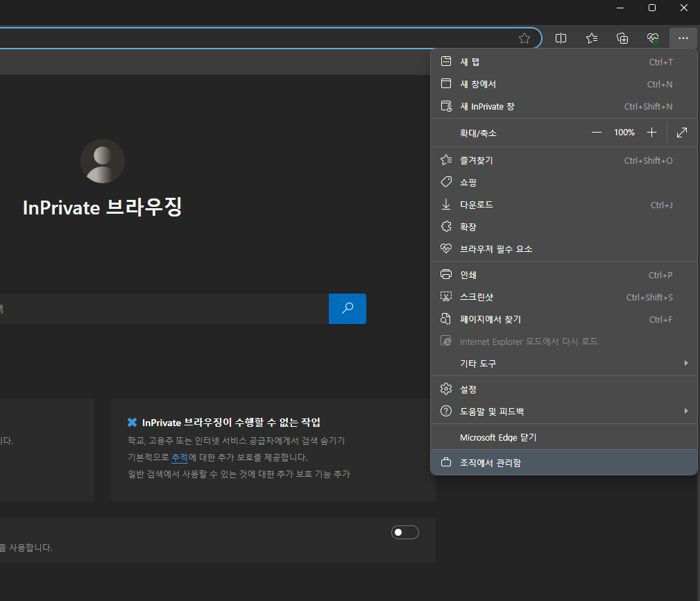Image resolution: width=700 pixels, height=601 pixels.
Task: Click 조직에서 관리함 menu entry
Action: coord(563,463)
